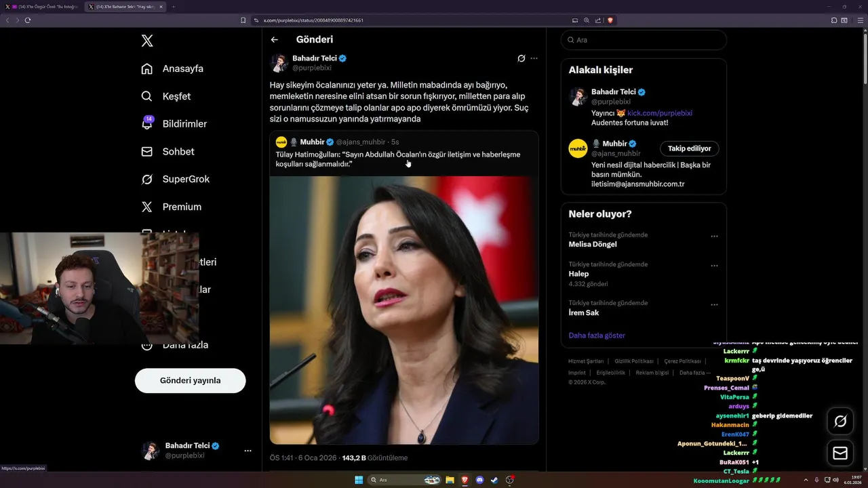
Task: Open Çerez Politikası footer link
Action: click(x=682, y=361)
